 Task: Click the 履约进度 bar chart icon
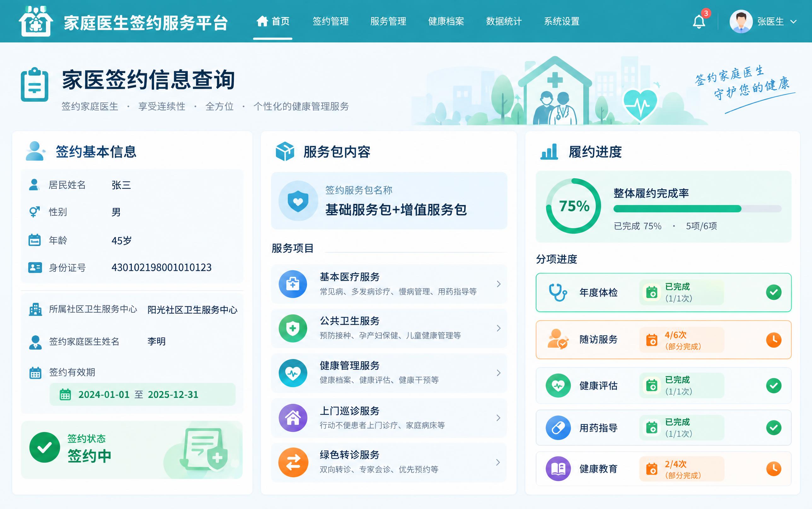[x=549, y=152]
